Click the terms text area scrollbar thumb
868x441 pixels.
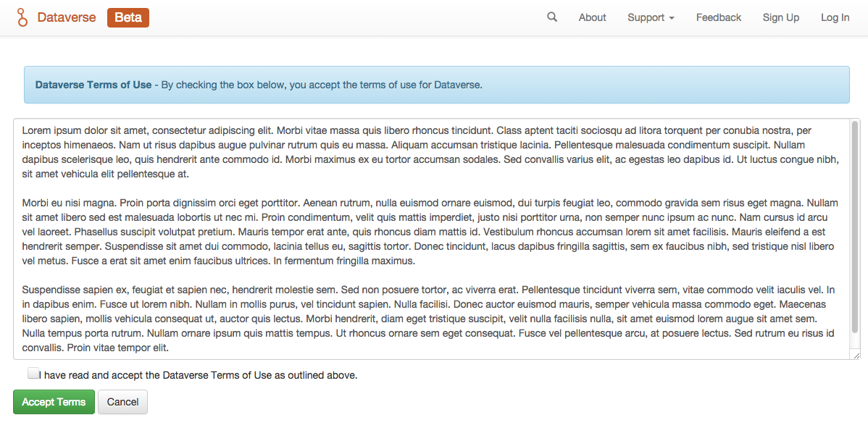point(855,227)
